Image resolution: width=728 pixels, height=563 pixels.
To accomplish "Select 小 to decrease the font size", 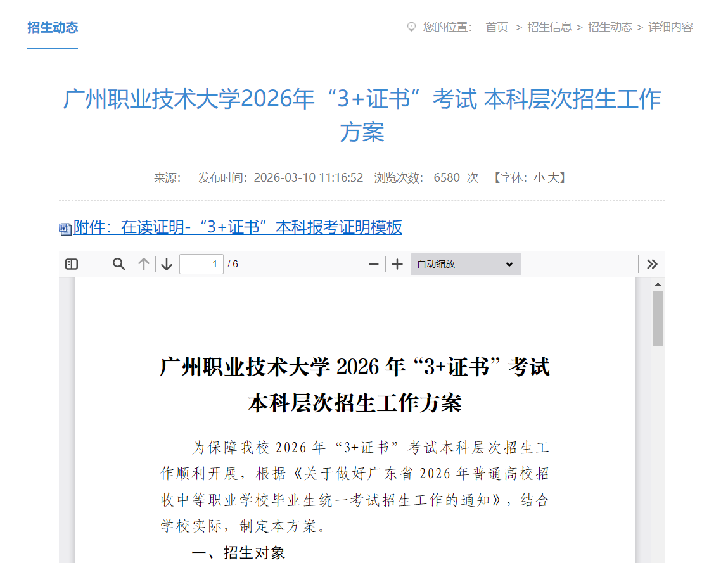I will pos(539,178).
